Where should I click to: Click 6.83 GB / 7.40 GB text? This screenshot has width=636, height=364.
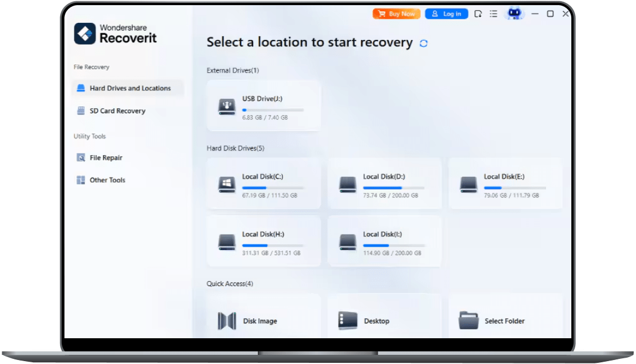265,117
